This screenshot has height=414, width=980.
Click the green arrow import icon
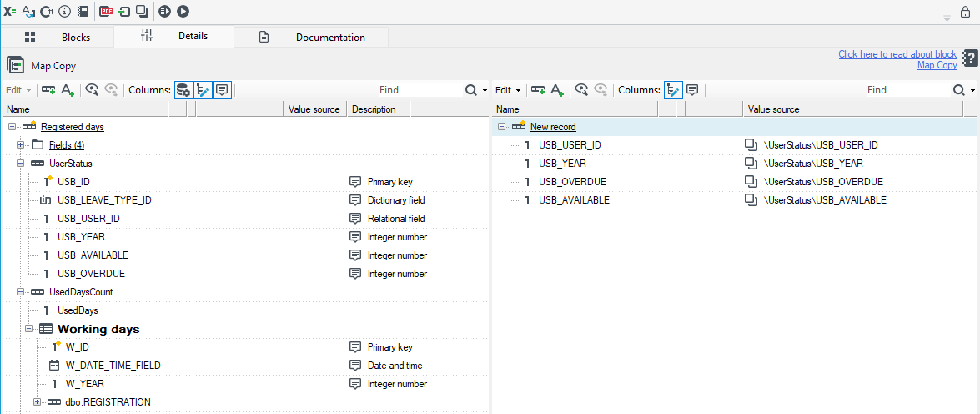[x=124, y=11]
